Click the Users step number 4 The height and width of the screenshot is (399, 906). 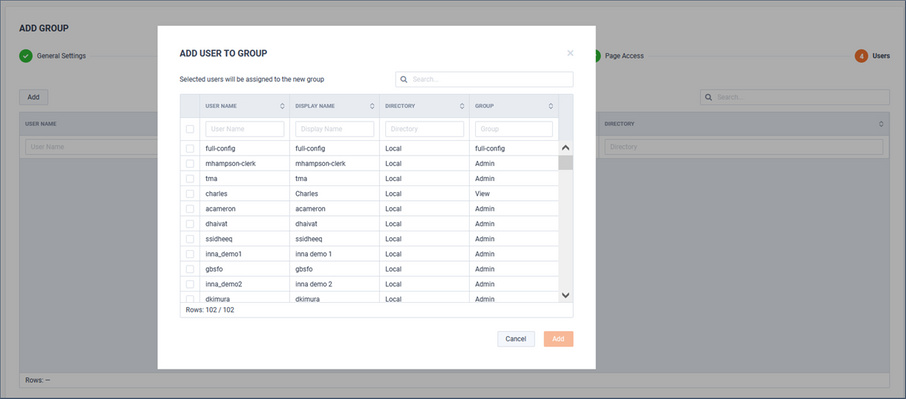(x=862, y=56)
